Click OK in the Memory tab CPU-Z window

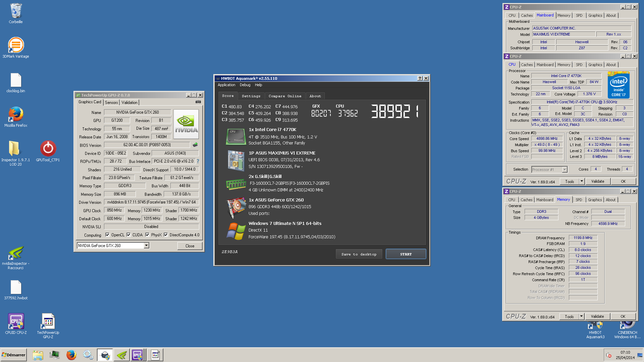point(623,316)
